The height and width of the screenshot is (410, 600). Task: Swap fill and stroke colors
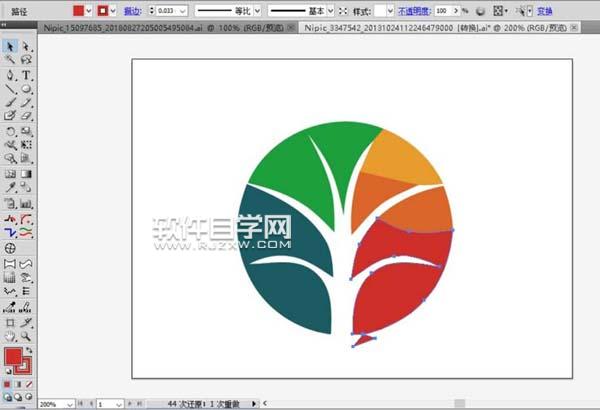point(29,350)
